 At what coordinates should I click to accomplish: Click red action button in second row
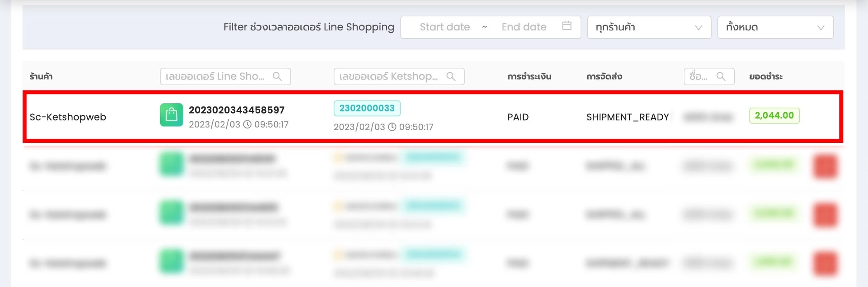pyautogui.click(x=825, y=167)
